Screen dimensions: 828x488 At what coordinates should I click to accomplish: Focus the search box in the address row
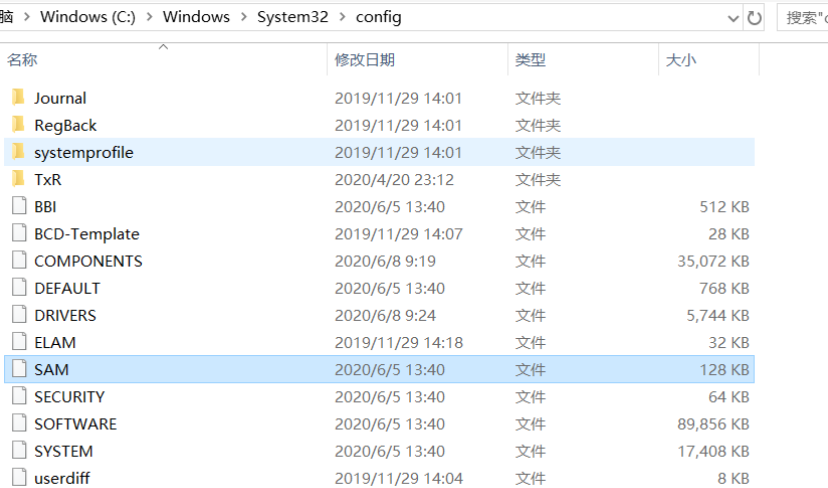coord(803,18)
